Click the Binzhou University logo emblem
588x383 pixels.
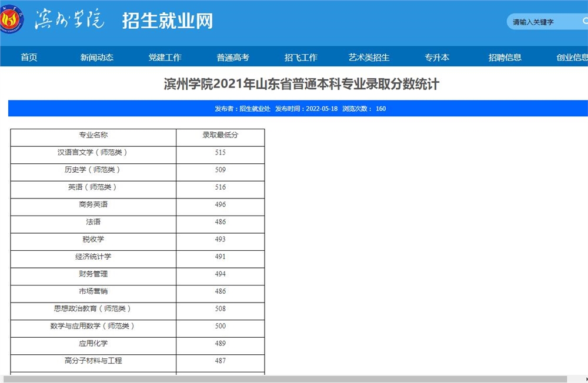tap(11, 19)
